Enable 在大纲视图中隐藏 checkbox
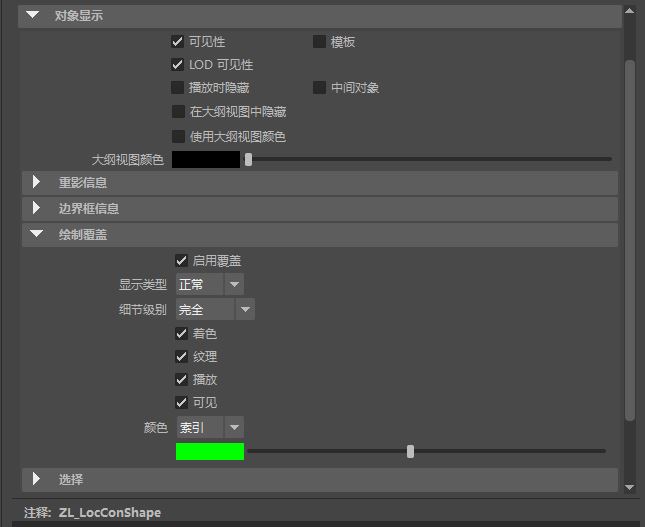The width and height of the screenshot is (645, 527). [x=178, y=111]
